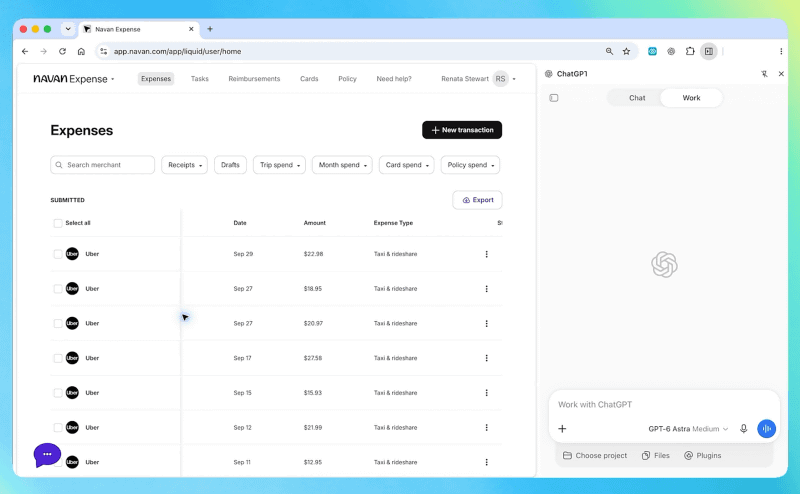Open row options for Sep 12 Uber expense

[486, 428]
